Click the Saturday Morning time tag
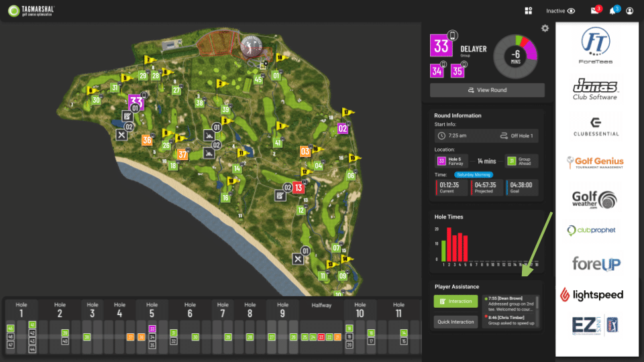Screen dimensions: 644x362 (x=473, y=175)
